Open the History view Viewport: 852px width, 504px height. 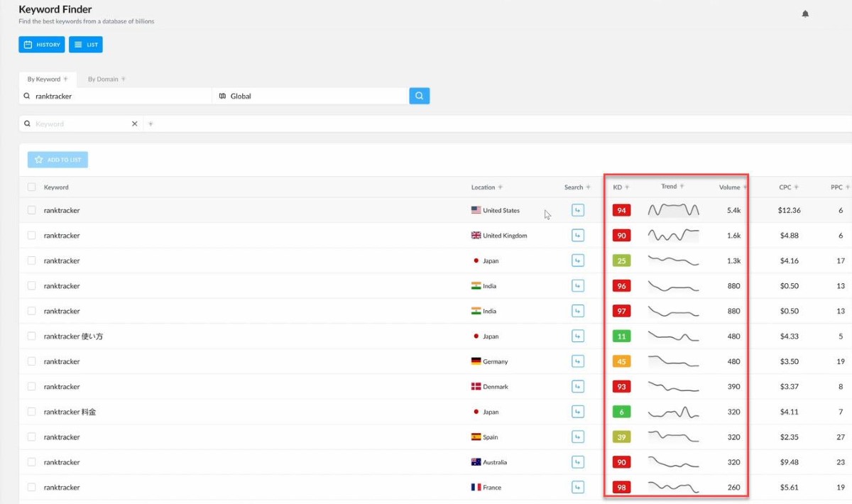(x=42, y=45)
